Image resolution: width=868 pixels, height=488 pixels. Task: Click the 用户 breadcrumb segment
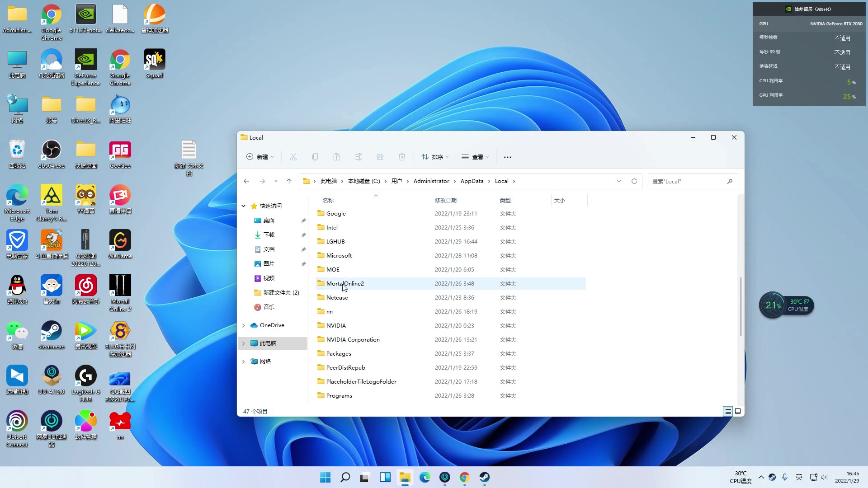click(396, 181)
